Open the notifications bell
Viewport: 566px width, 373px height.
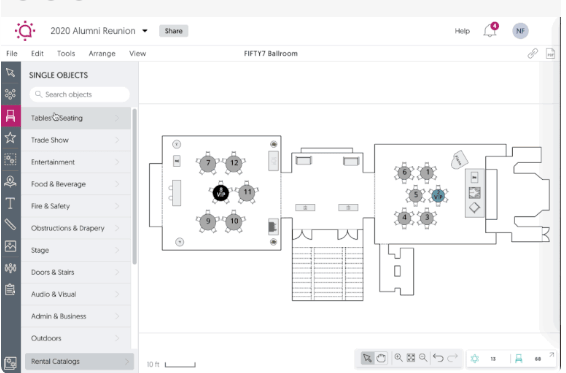click(x=490, y=30)
